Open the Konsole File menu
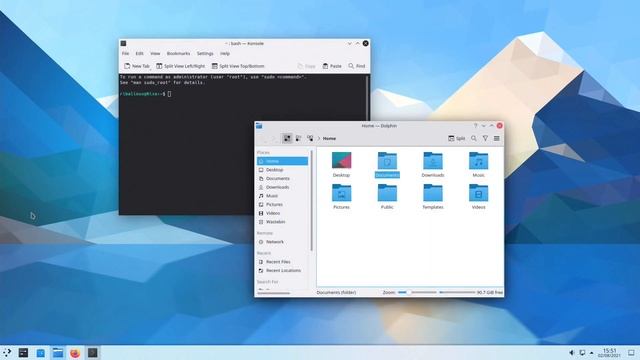The image size is (640, 360). coord(125,53)
